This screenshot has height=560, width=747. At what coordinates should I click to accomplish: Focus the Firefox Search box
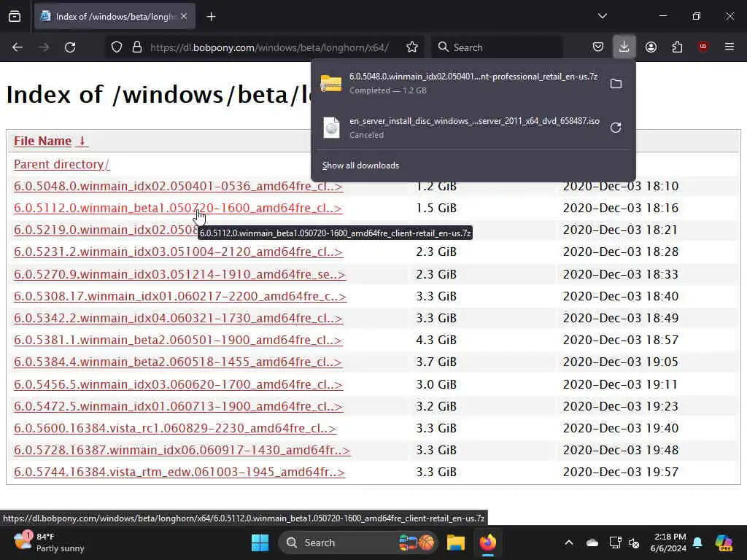coord(498,47)
